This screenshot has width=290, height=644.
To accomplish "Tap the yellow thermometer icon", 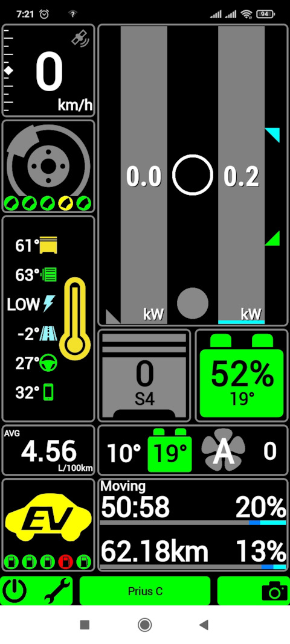I will 75,318.
